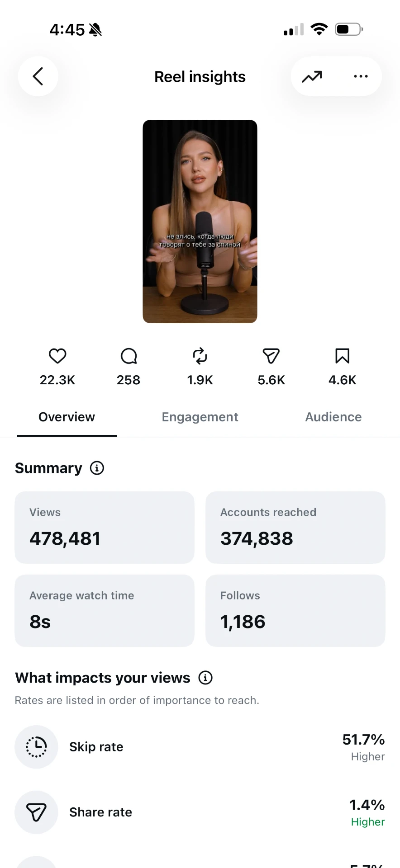Screen dimensions: 400x868
Task: Select the Accounts reached card
Action: click(295, 528)
